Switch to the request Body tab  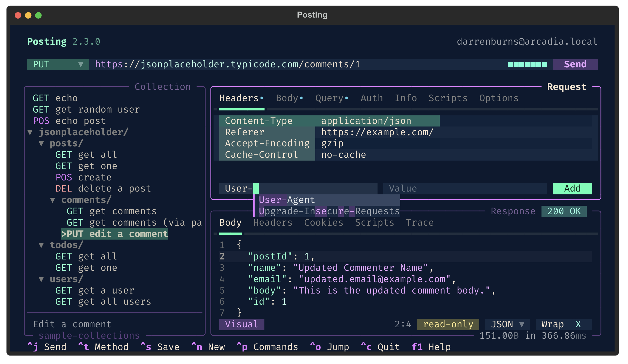[x=289, y=98]
